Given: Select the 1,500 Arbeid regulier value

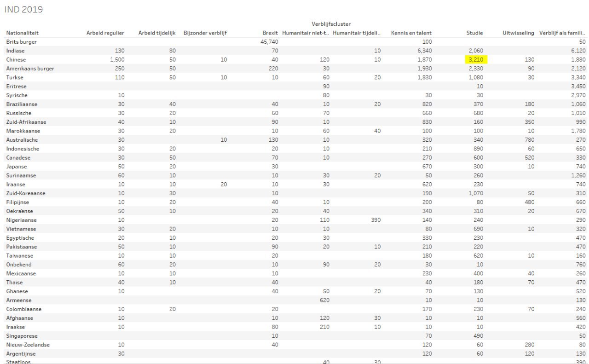Looking at the screenshot, I should [x=117, y=60].
